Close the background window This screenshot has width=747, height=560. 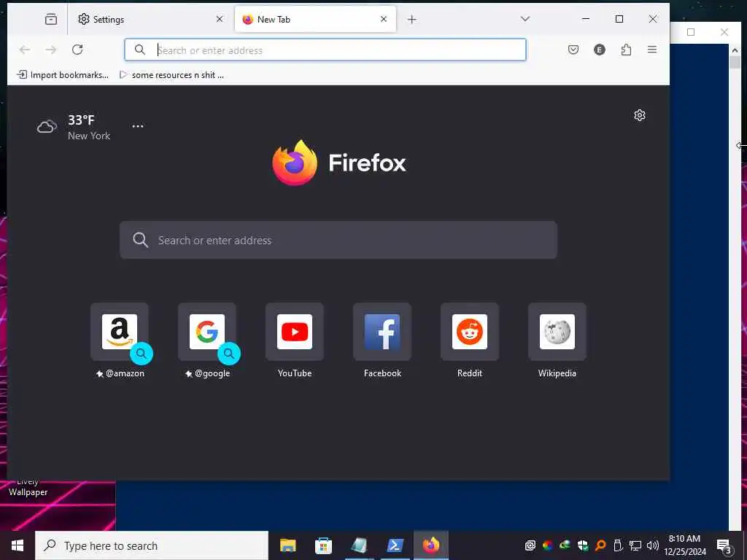724,32
